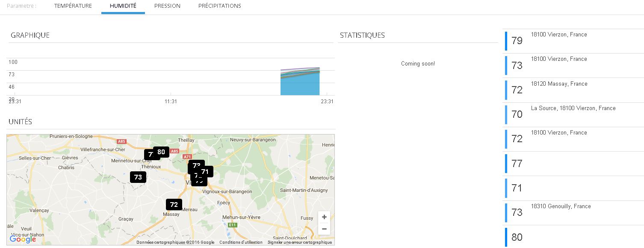Click the Google logo on the map
644x248 pixels.
pos(23,239)
